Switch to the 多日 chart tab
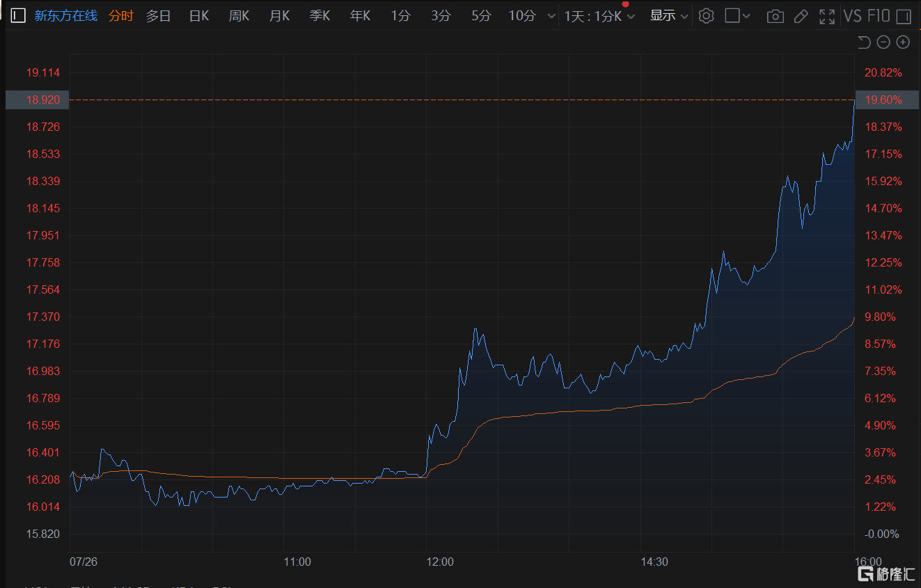Image resolution: width=921 pixels, height=588 pixels. point(158,15)
